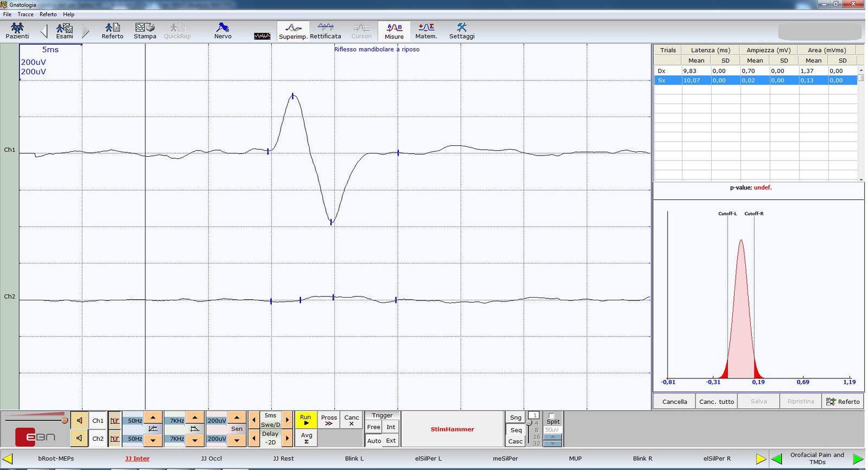Viewport: 868px width, 470px height.
Task: Click the Stampa print icon
Action: click(145, 30)
